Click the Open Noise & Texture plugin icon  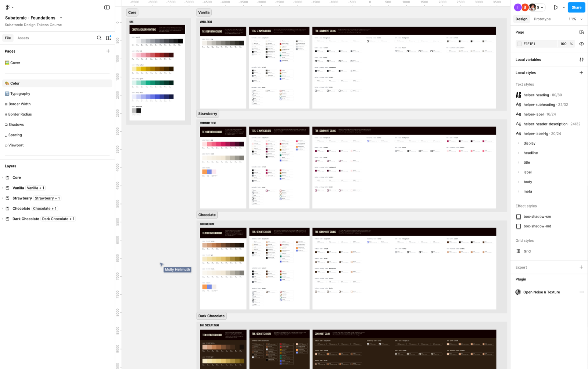click(x=518, y=292)
